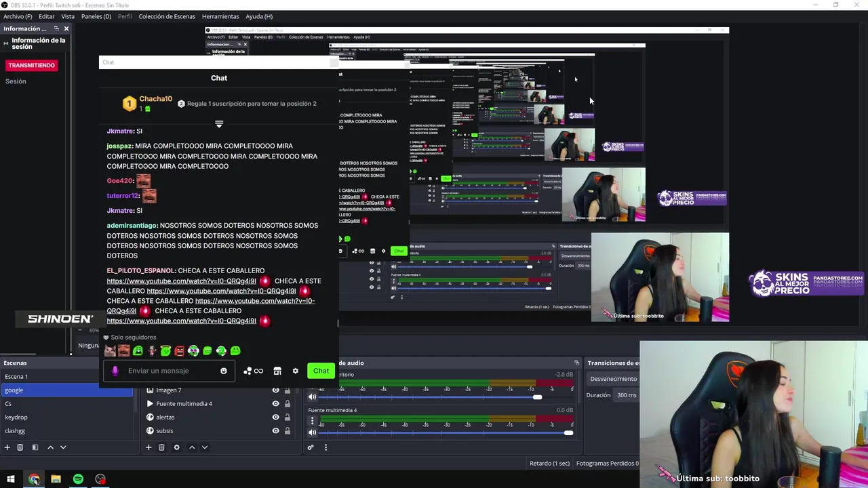
Task: Hide the Imagen 7 source
Action: click(x=275, y=390)
